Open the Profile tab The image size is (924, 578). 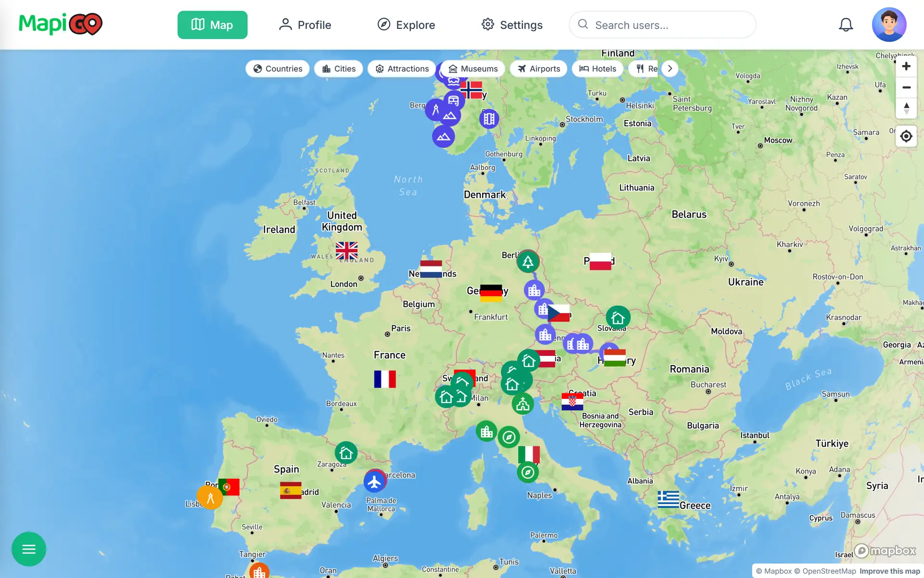tap(305, 25)
